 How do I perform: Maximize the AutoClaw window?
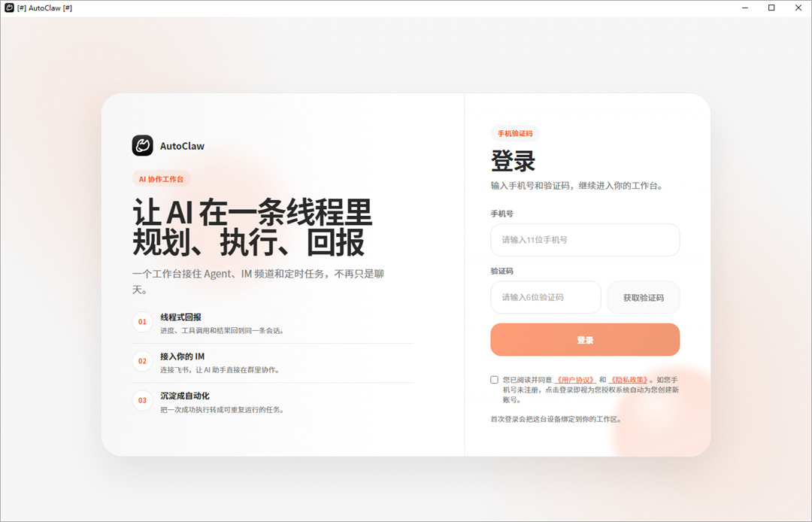[x=771, y=8]
